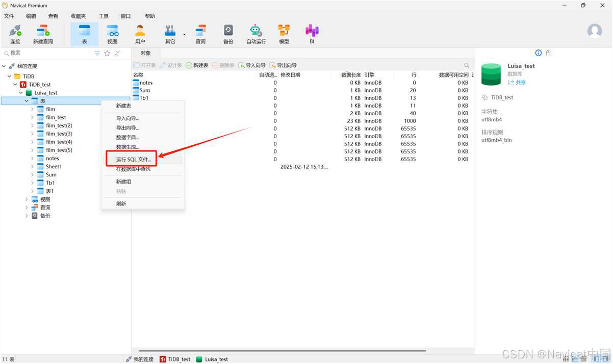Select the 对象 (Objects) tab
This screenshot has width=613, height=364.
tap(146, 53)
